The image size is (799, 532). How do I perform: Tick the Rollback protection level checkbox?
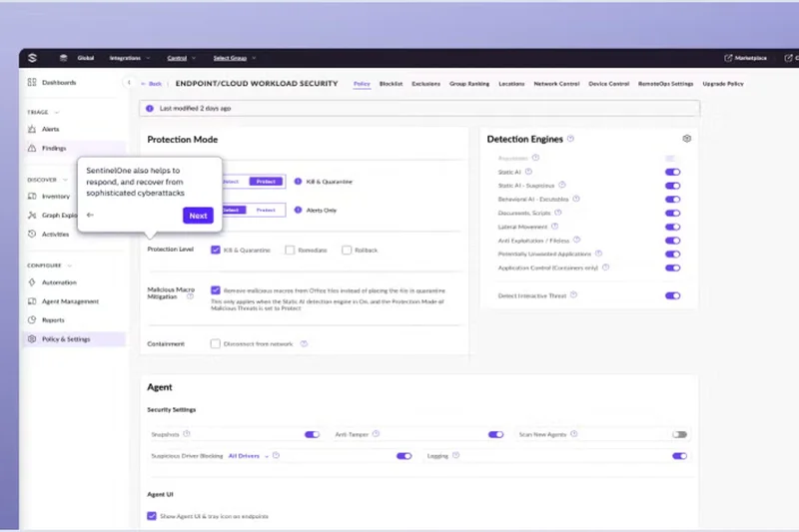click(x=347, y=250)
